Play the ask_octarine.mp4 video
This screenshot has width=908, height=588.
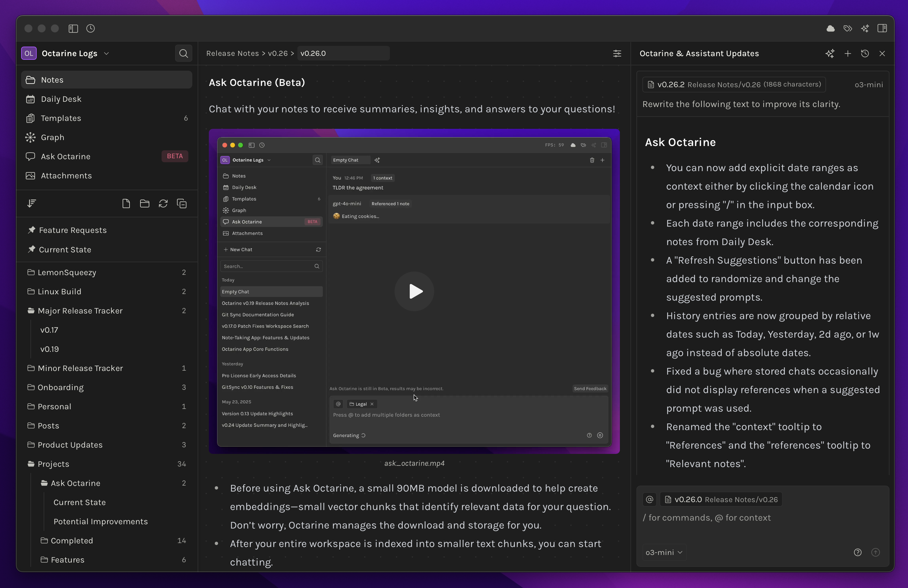(x=414, y=291)
